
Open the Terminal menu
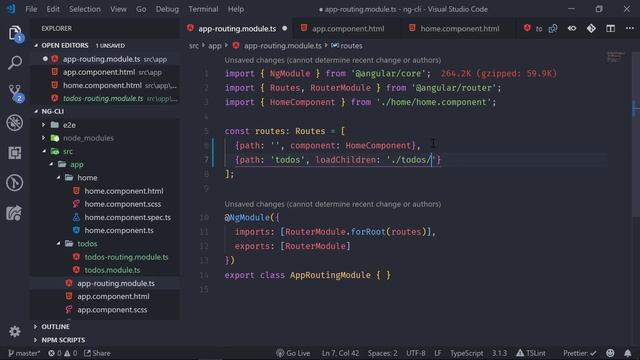pyautogui.click(x=203, y=9)
